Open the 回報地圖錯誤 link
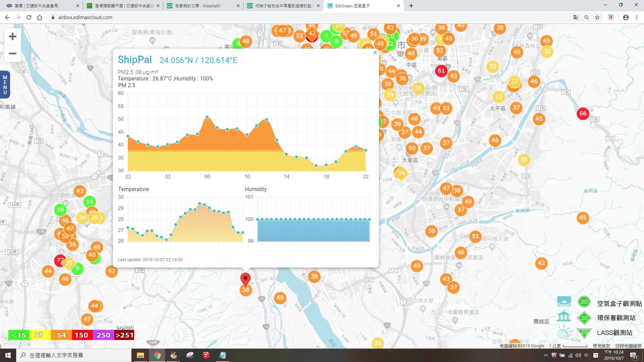This screenshot has width=644, height=362. pyautogui.click(x=628, y=346)
